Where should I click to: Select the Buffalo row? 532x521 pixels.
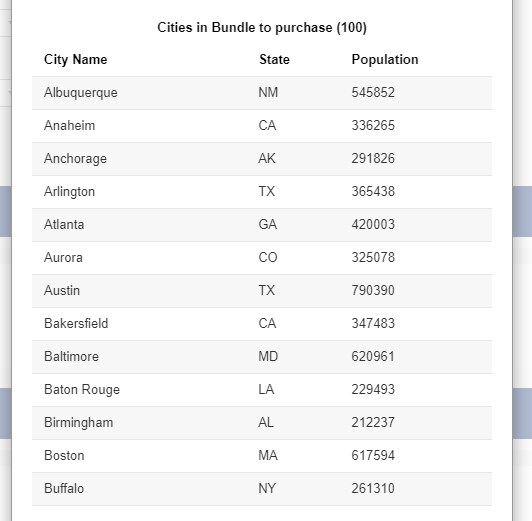coord(262,489)
